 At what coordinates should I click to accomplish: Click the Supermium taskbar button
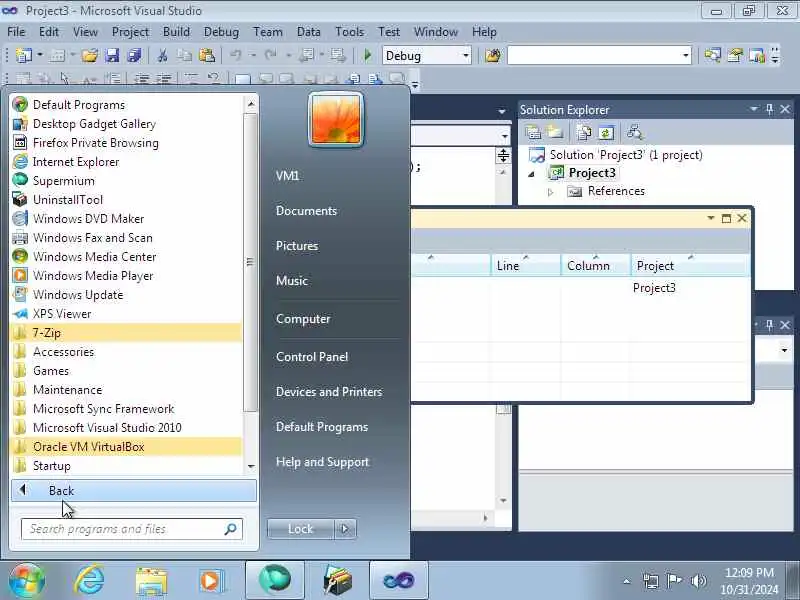(x=275, y=580)
